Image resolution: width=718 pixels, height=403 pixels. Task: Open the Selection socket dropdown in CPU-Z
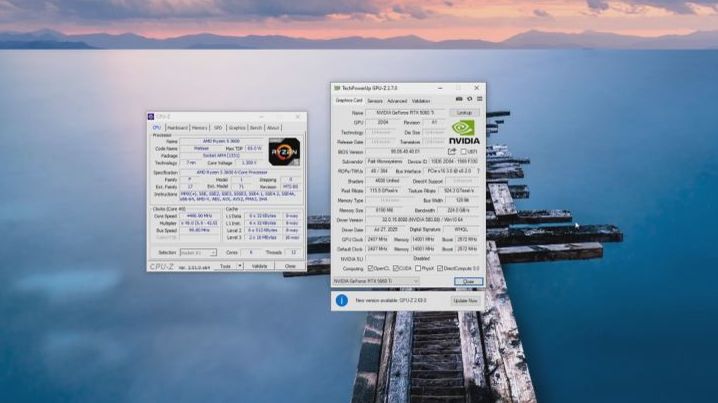click(198, 252)
